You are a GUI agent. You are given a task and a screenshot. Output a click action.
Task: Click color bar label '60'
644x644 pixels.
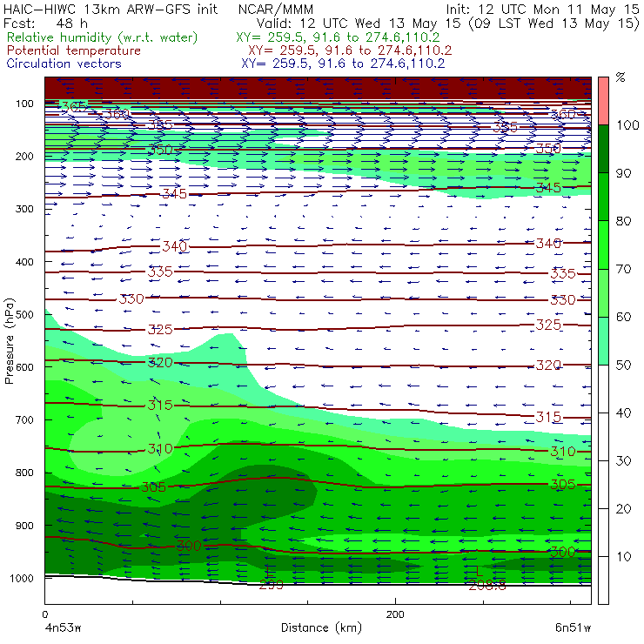[623, 317]
